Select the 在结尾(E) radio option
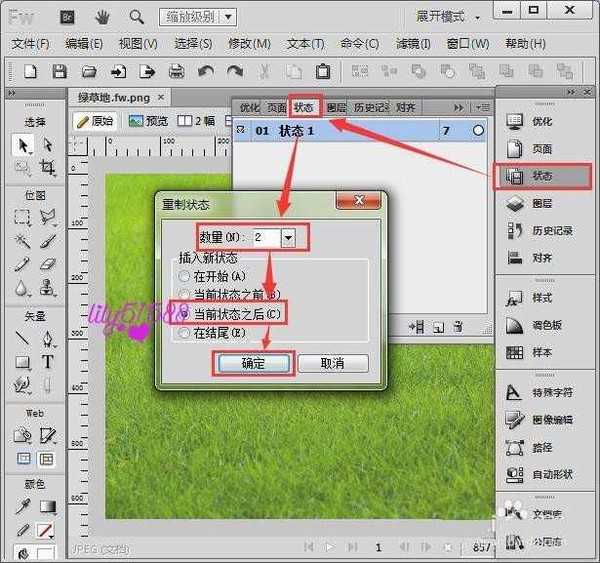This screenshot has width=600, height=563. (183, 333)
